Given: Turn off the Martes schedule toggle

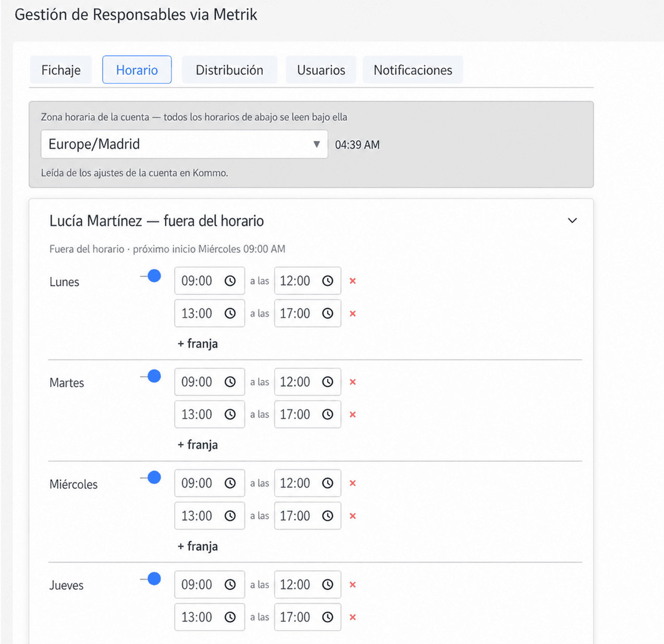Looking at the screenshot, I should tap(151, 376).
